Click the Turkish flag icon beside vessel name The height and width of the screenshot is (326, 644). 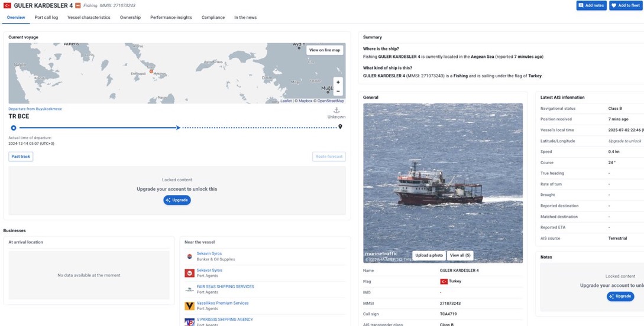(7, 6)
